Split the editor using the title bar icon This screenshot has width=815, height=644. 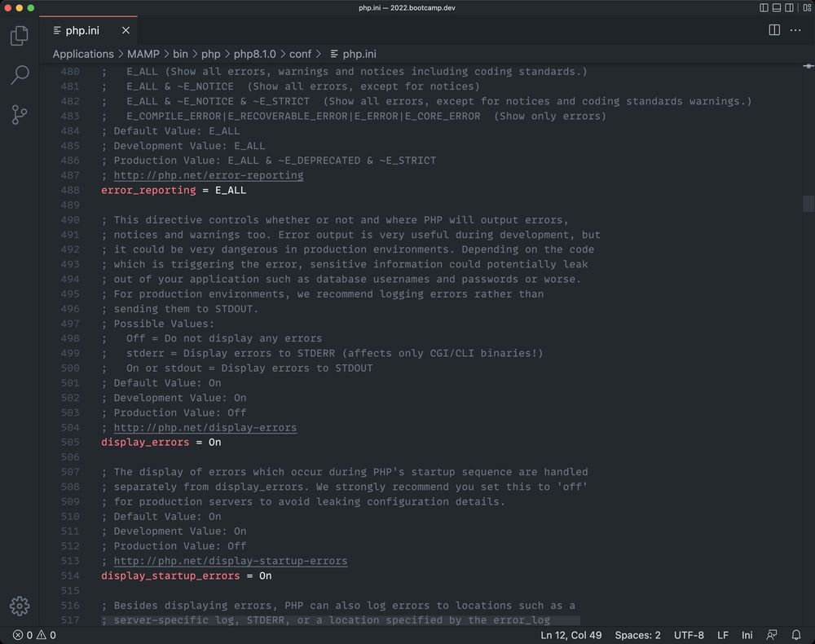coord(773,30)
